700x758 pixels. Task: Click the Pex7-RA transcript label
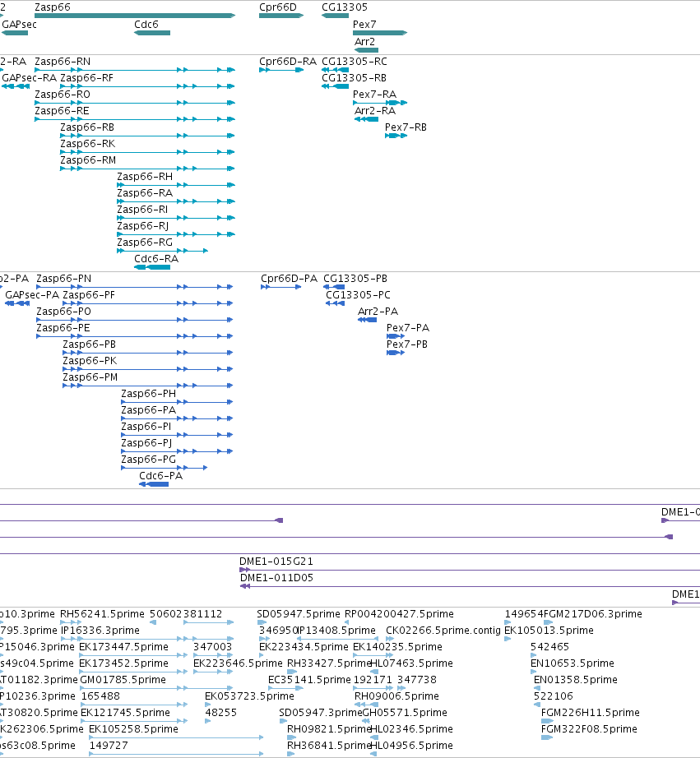click(x=374, y=95)
